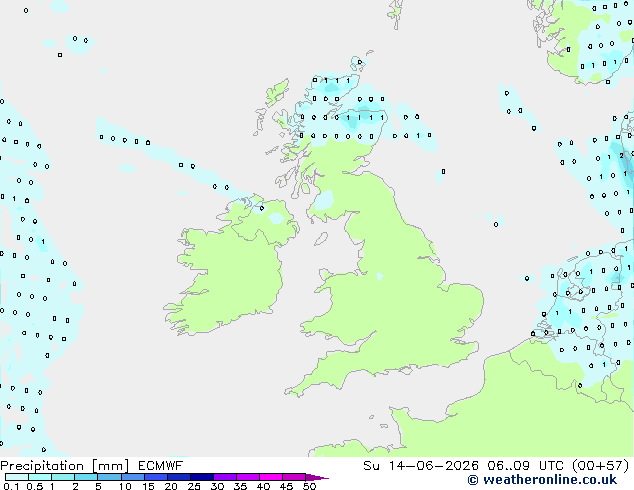Select the 5–10 mm legend swatch

tap(109, 477)
